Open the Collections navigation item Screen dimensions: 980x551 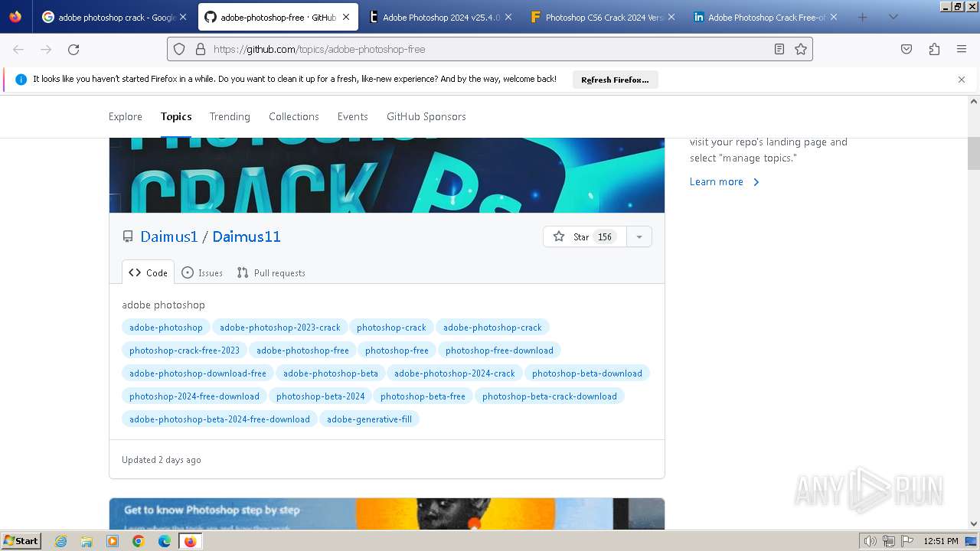pos(294,116)
